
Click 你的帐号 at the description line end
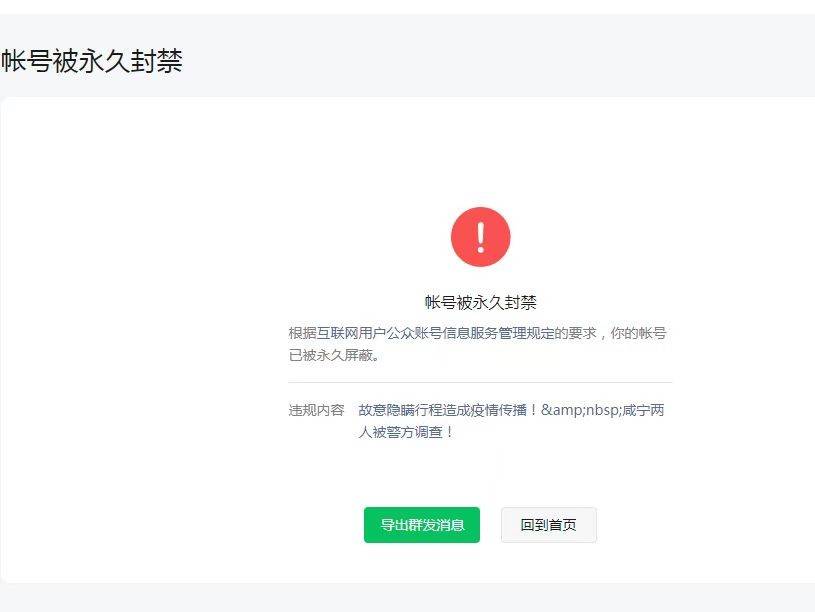tap(638, 333)
